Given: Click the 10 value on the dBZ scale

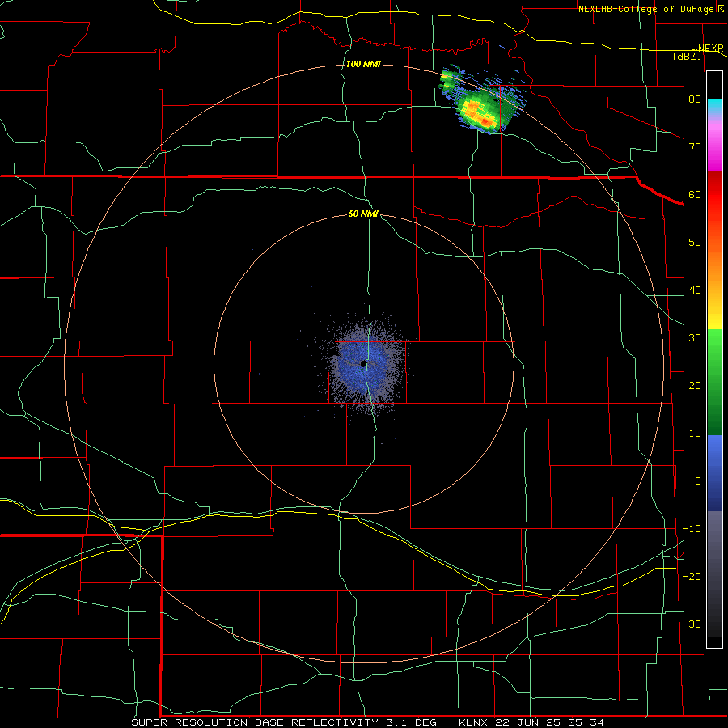Looking at the screenshot, I should pyautogui.click(x=695, y=434).
